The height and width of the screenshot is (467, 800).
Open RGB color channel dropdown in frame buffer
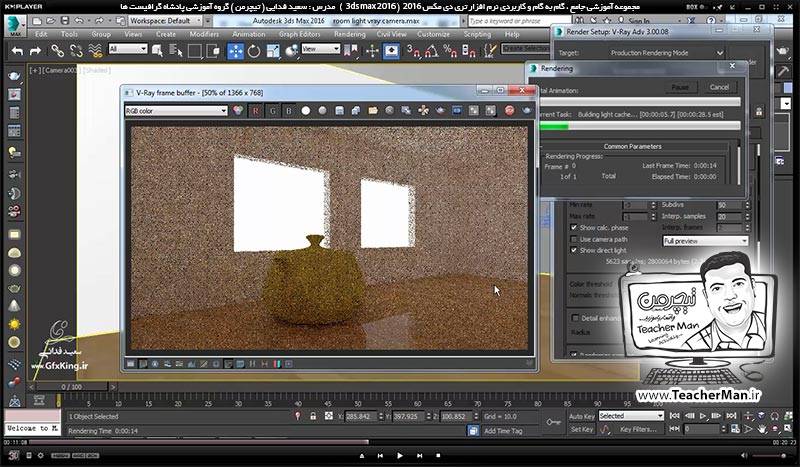[x=176, y=111]
